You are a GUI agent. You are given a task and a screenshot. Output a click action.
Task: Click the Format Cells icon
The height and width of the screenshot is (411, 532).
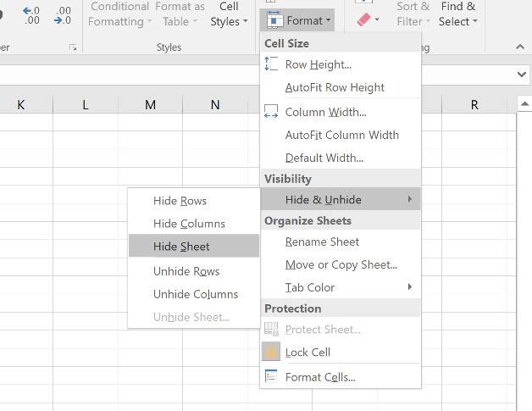[x=271, y=376]
